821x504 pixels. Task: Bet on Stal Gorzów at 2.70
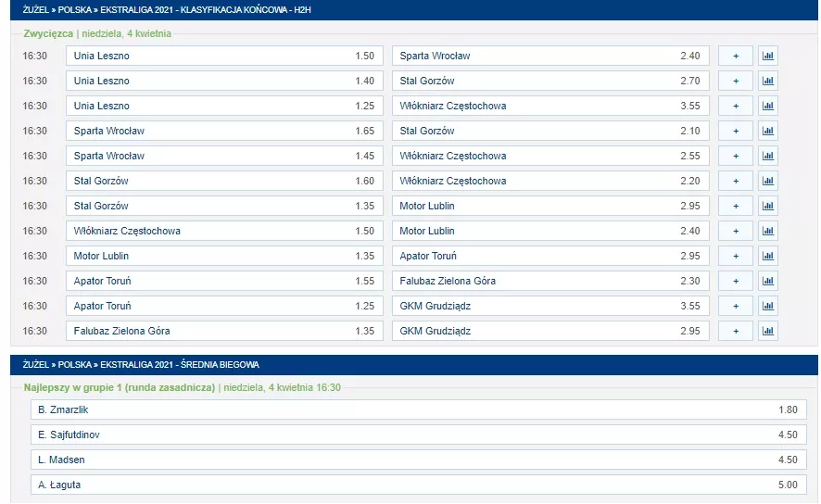tap(550, 81)
